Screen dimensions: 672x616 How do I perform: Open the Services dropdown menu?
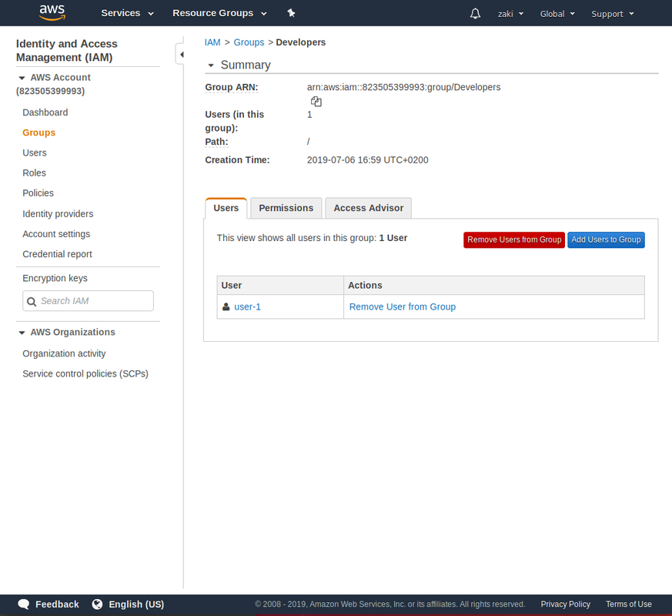click(x=127, y=13)
